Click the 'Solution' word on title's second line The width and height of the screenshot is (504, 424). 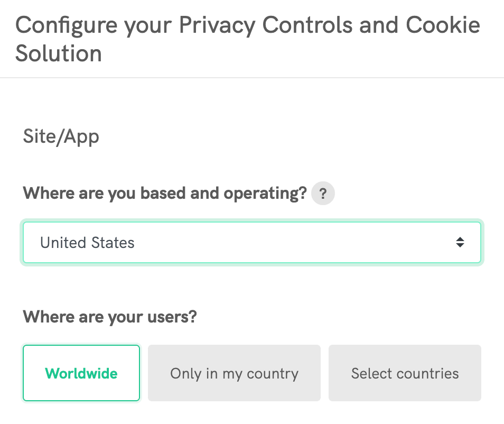[58, 53]
